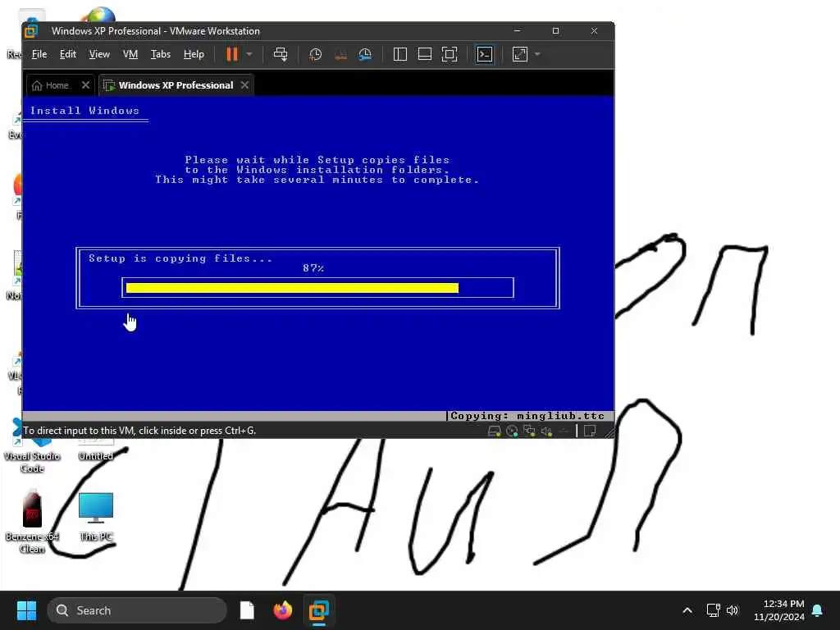Image resolution: width=840 pixels, height=630 pixels.
Task: Click the network icon in system tray
Action: click(713, 610)
